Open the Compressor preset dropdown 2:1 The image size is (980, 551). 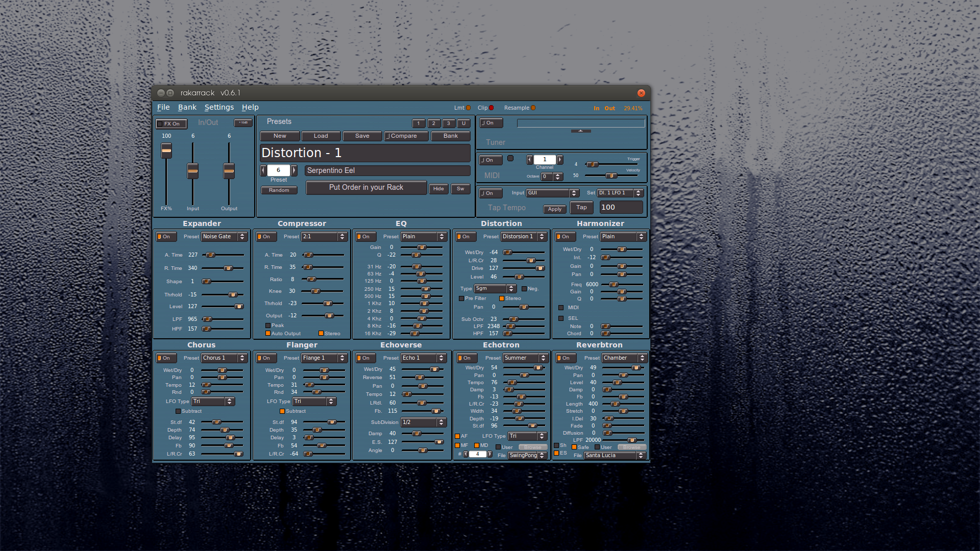coord(324,237)
